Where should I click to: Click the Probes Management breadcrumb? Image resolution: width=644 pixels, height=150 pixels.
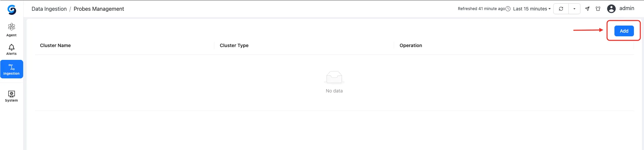[x=99, y=9]
